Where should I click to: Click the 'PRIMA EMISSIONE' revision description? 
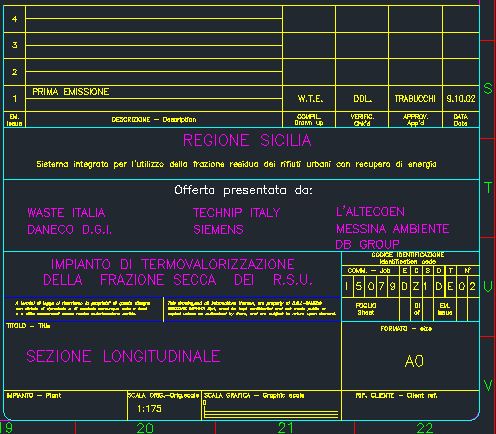tap(71, 92)
